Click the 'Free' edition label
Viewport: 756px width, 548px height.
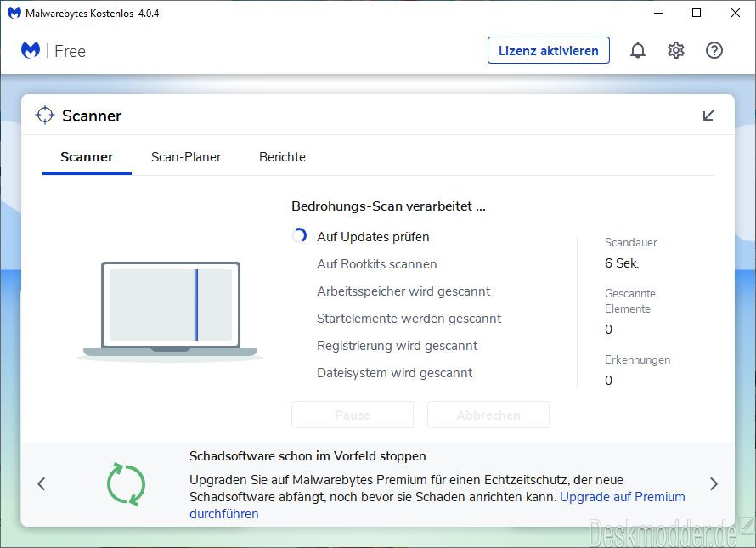pyautogui.click(x=70, y=51)
